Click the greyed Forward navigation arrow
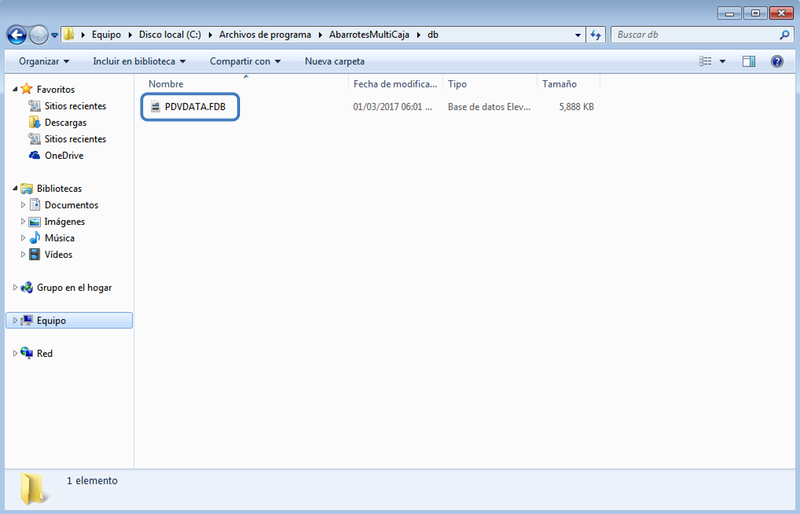800x514 pixels. point(38,35)
